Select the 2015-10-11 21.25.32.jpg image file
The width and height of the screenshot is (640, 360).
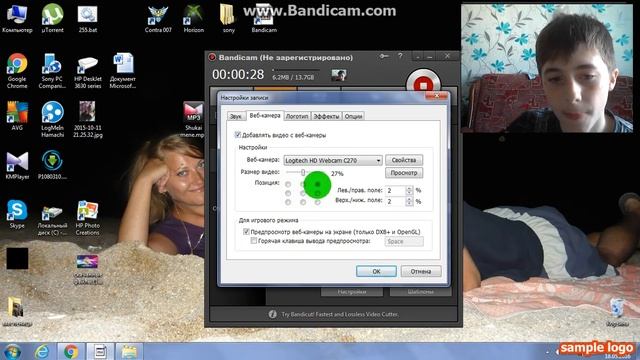(x=87, y=119)
